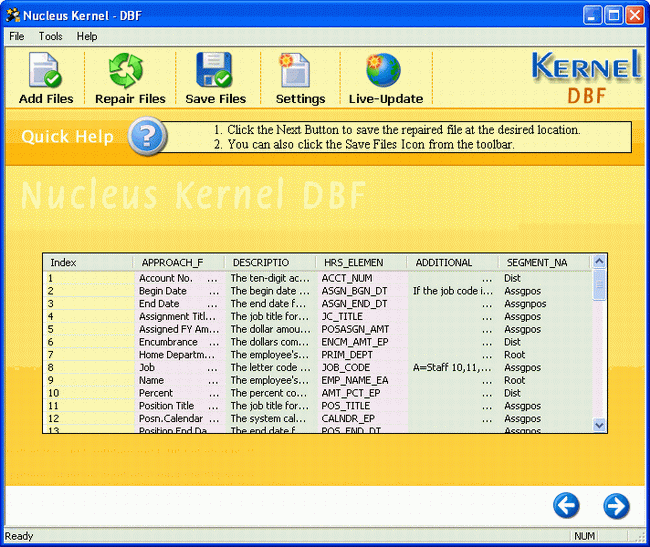Click the 'Ready' status bar text
The image size is (650, 547).
click(x=19, y=536)
